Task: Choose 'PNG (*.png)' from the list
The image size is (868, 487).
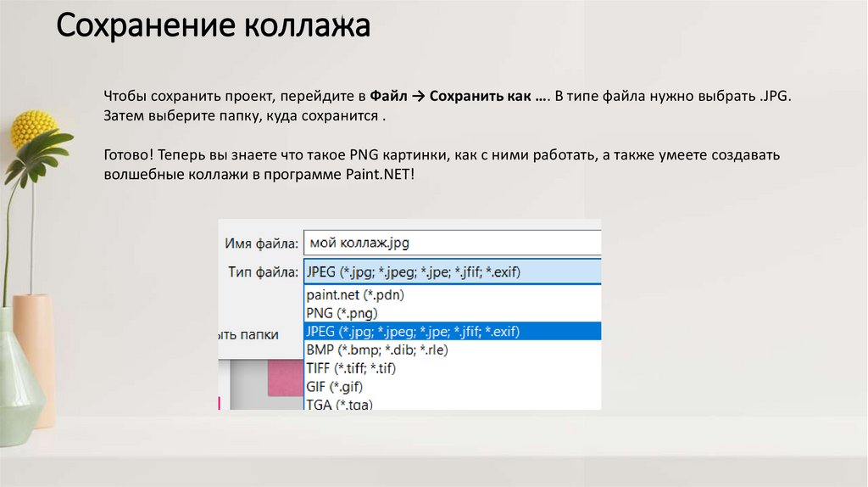Action: (453, 313)
